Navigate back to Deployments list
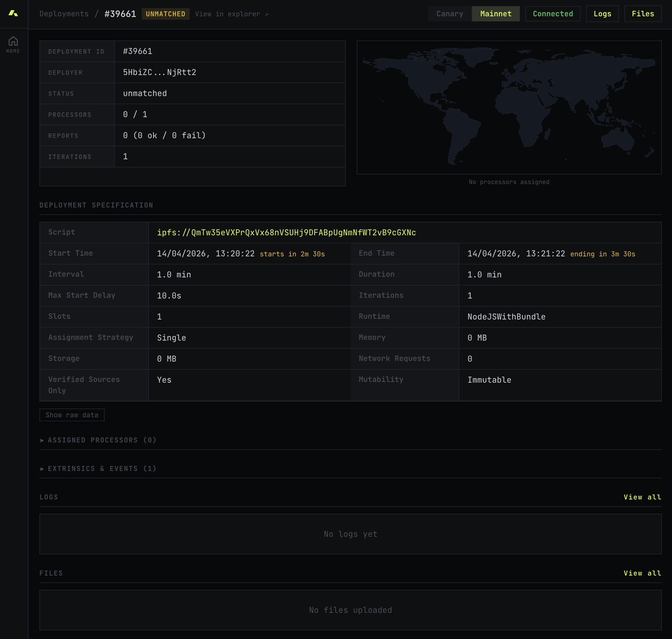Image resolution: width=672 pixels, height=639 pixels. click(64, 14)
